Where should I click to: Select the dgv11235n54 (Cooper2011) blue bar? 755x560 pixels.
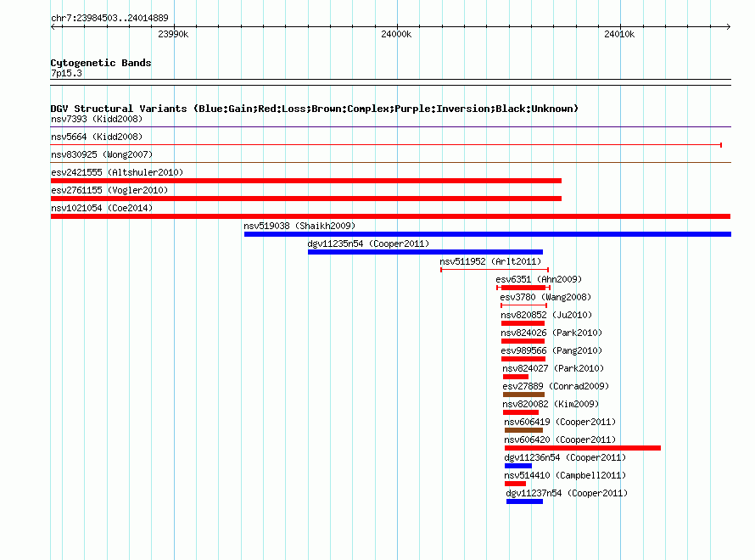pyautogui.click(x=425, y=252)
